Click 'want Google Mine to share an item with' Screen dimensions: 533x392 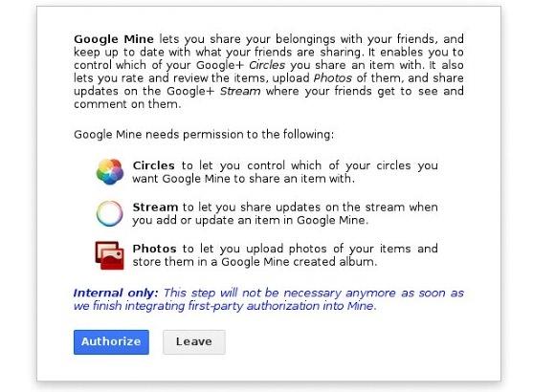243,179
